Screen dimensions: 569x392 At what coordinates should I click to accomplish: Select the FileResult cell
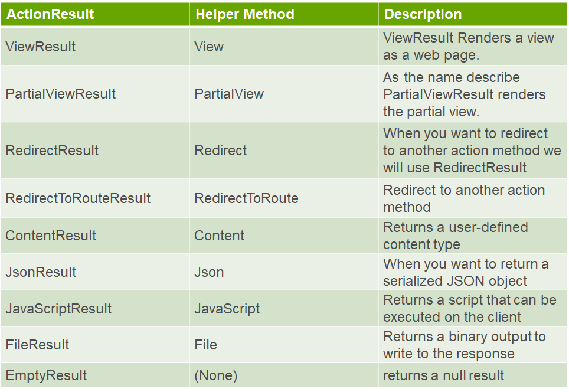click(94, 344)
